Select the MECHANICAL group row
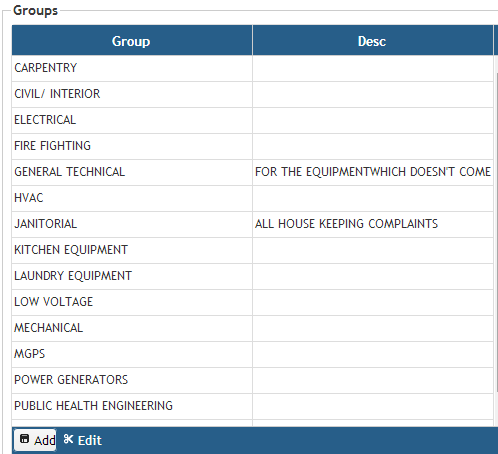 (253, 328)
